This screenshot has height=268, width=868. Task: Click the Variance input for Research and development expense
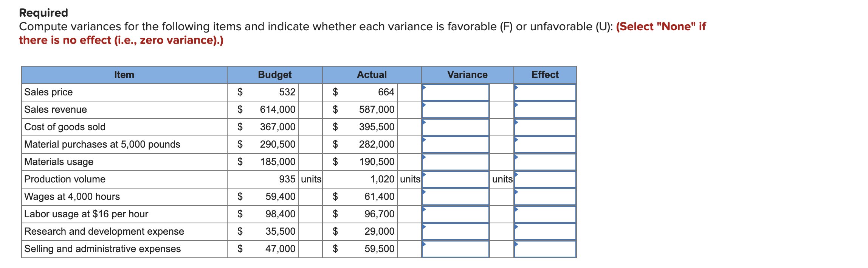point(456,231)
